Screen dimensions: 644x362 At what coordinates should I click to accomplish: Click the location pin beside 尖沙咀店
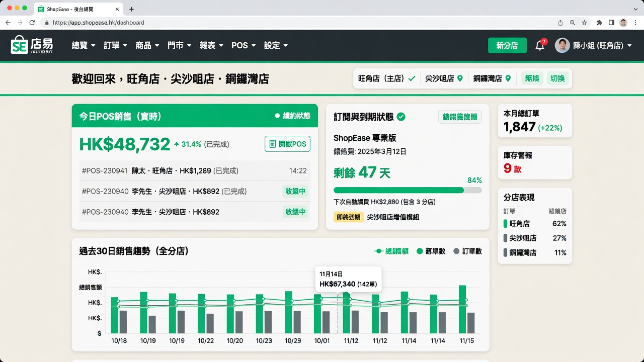tap(459, 78)
